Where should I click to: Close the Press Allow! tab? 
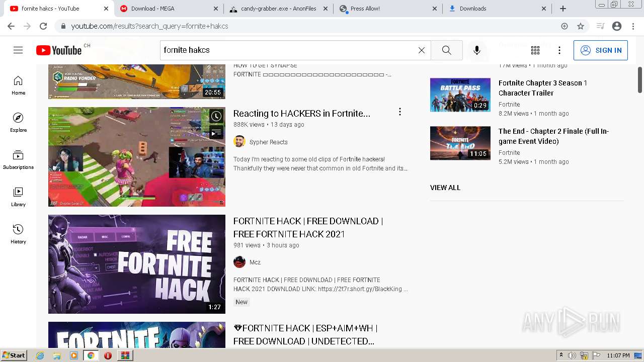434,9
